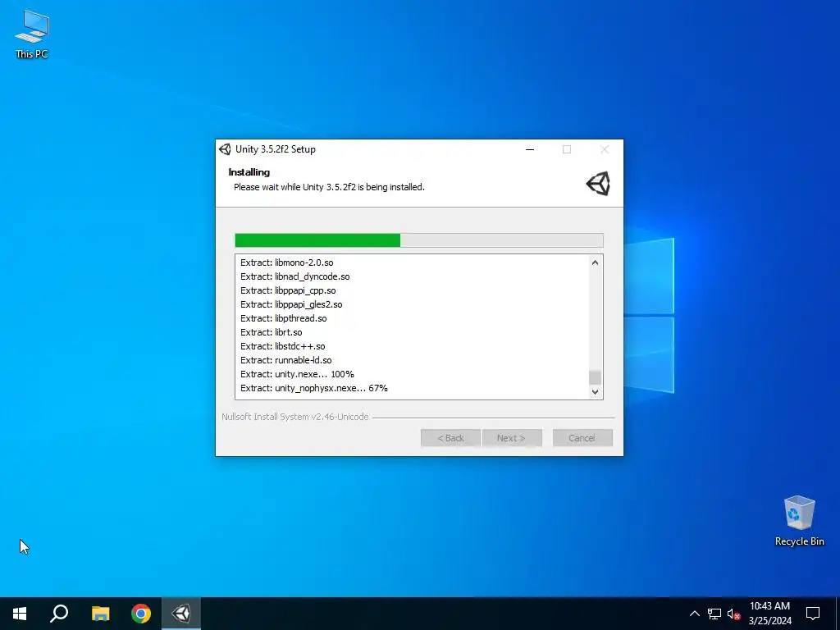Click Unity icon in setup title bar
The height and width of the screenshot is (630, 840).
(225, 149)
